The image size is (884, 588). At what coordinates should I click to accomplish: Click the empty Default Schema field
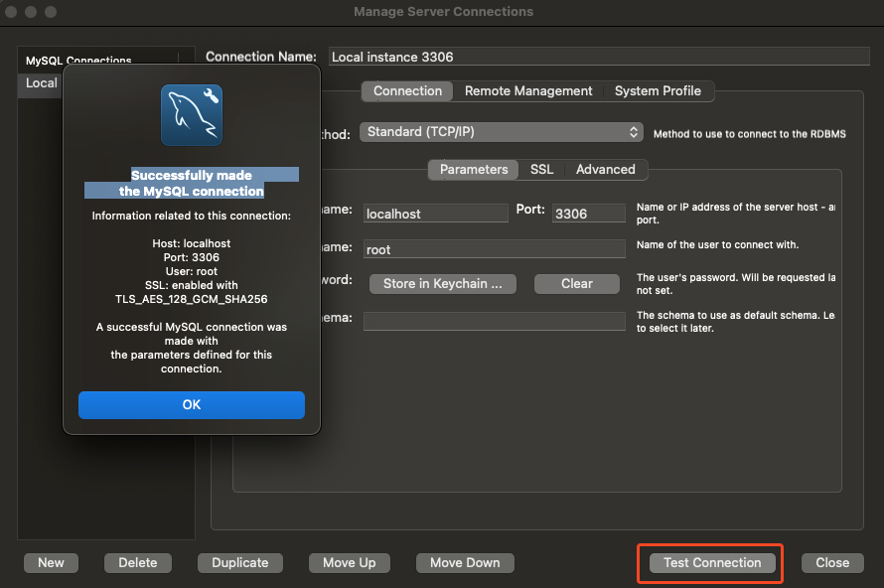coord(495,321)
